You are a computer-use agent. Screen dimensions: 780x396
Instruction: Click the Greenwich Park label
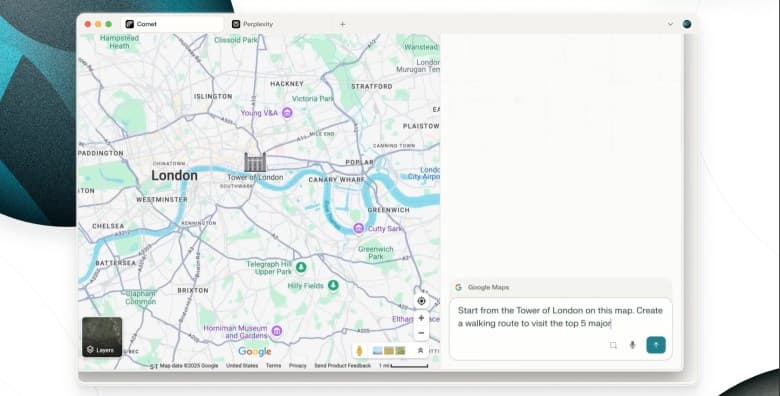(376, 253)
